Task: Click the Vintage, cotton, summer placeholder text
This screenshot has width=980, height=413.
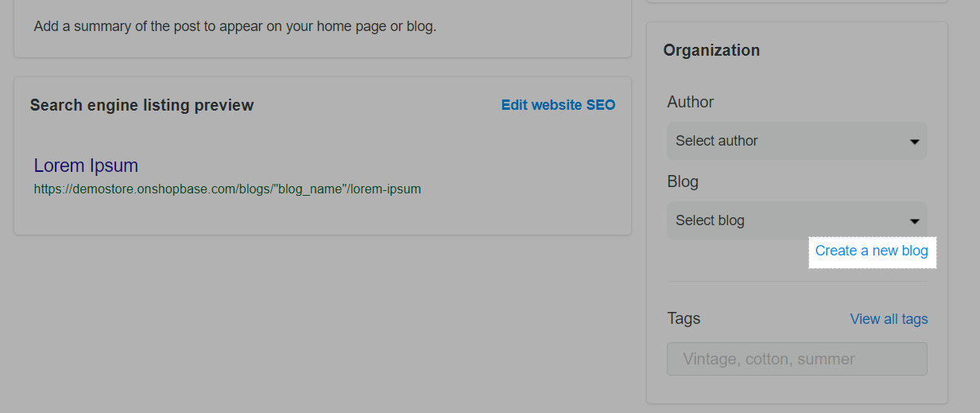Action: pos(769,359)
